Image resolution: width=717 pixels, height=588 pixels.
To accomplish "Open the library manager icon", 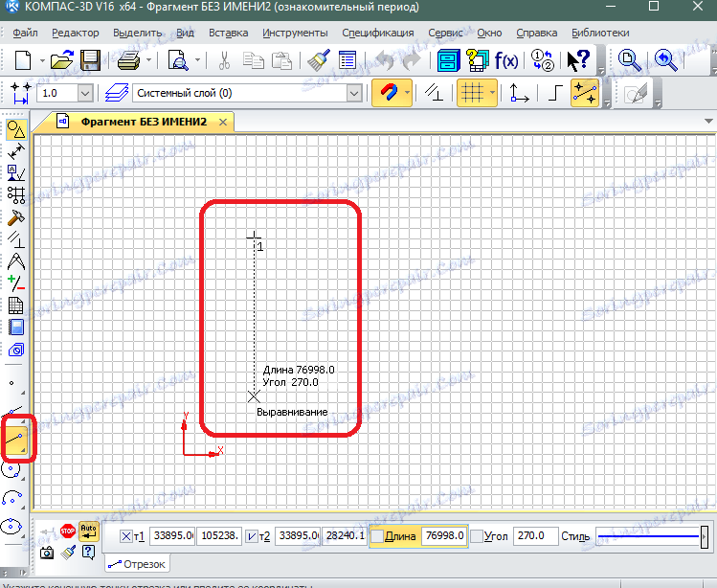I will click(449, 60).
